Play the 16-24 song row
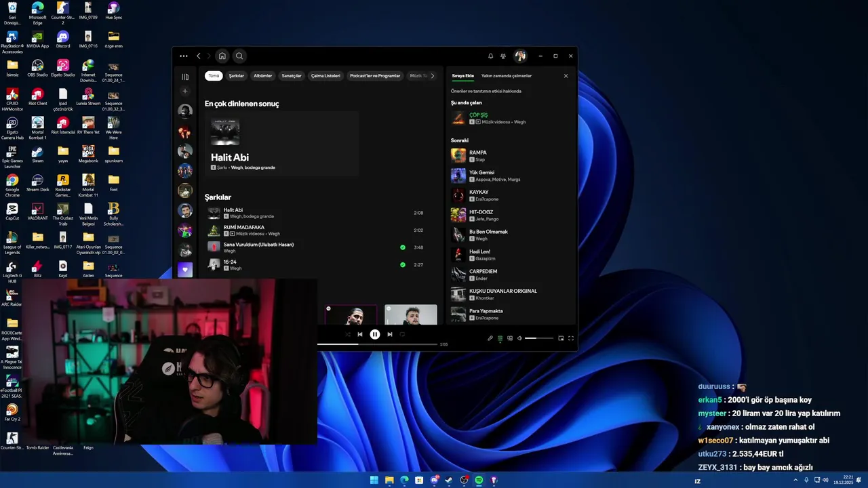Viewport: 868px width, 488px height. [x=315, y=265]
